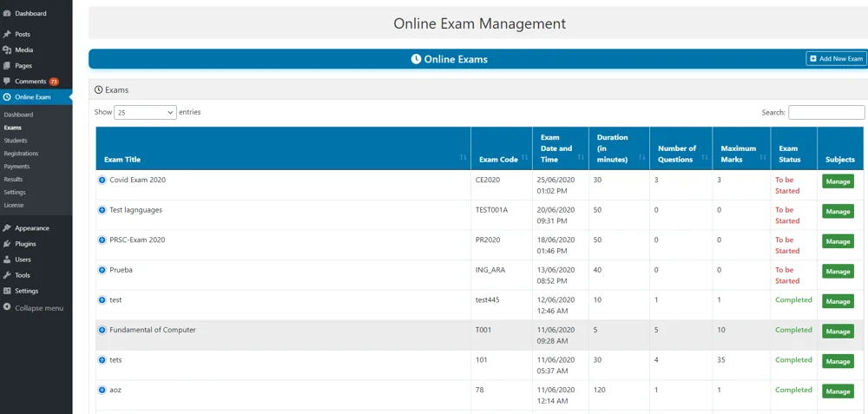Open the Payments submenu item
Viewport: 868px width, 414px height.
tap(16, 166)
